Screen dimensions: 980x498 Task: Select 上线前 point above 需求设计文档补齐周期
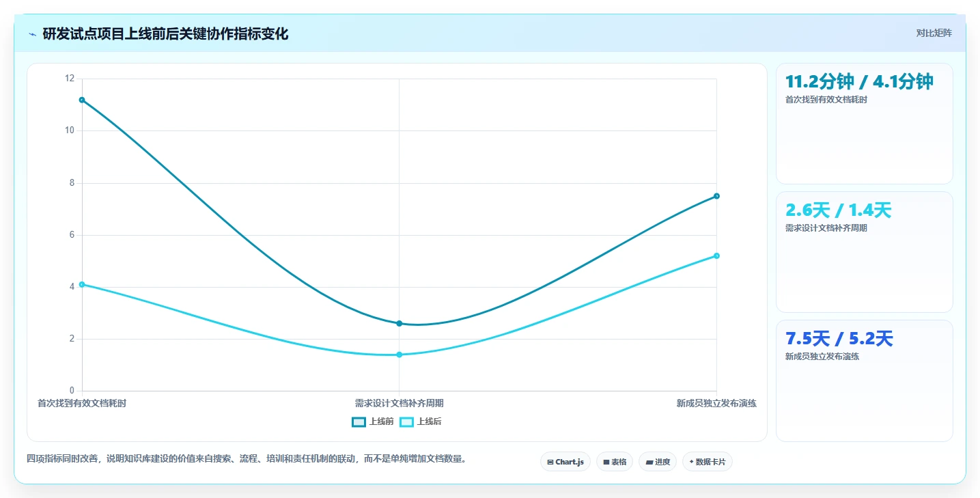tap(400, 323)
